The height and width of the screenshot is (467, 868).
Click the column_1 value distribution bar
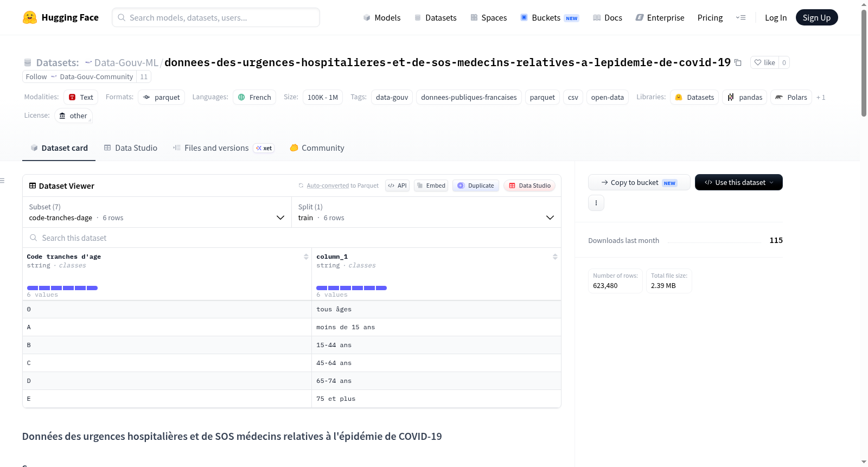tap(352, 288)
